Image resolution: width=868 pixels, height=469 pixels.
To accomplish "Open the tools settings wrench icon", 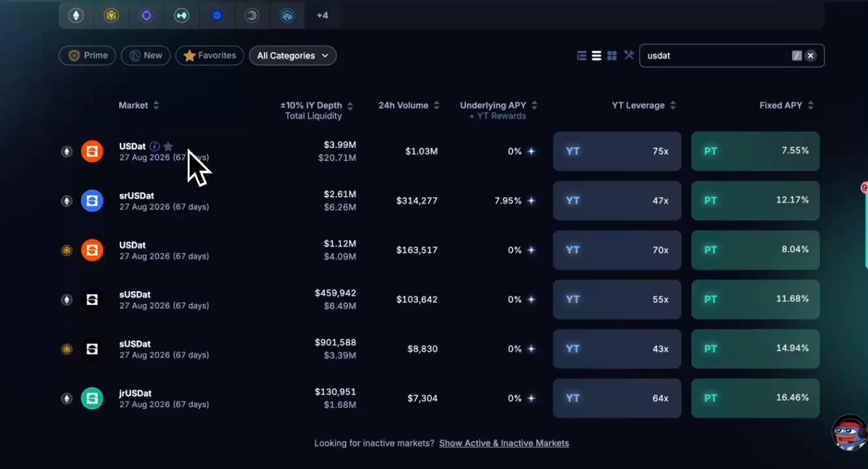I will (x=629, y=56).
